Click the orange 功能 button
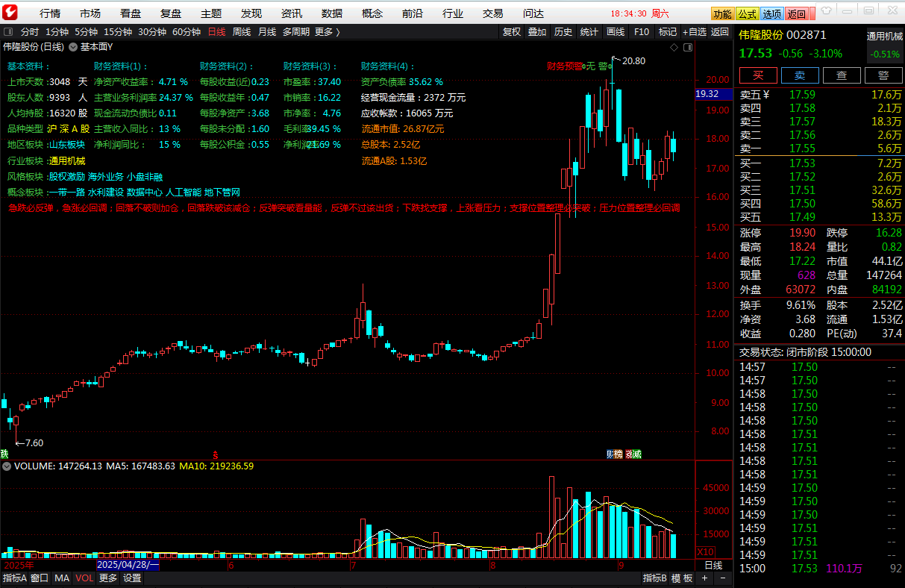905x588 pixels. [722, 13]
